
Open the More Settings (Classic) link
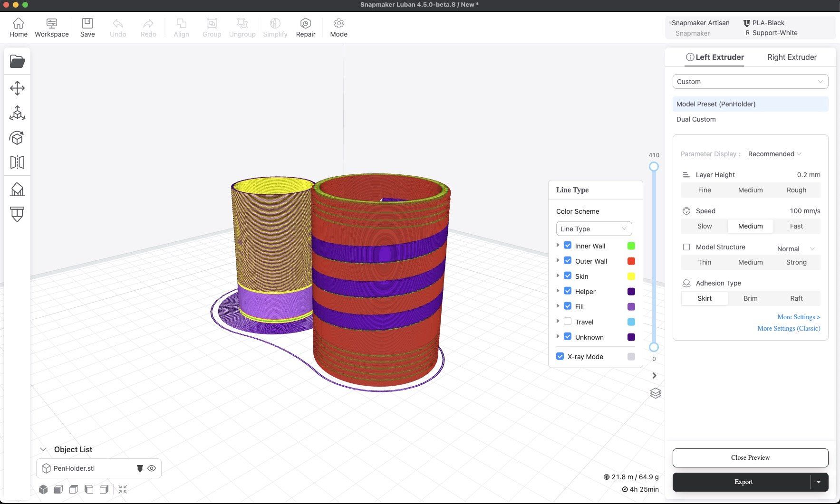pyautogui.click(x=788, y=328)
